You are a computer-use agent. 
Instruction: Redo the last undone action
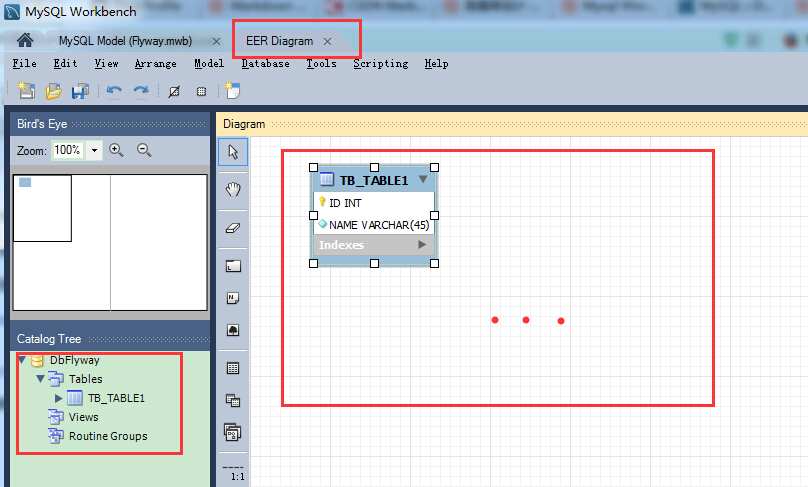pyautogui.click(x=141, y=91)
